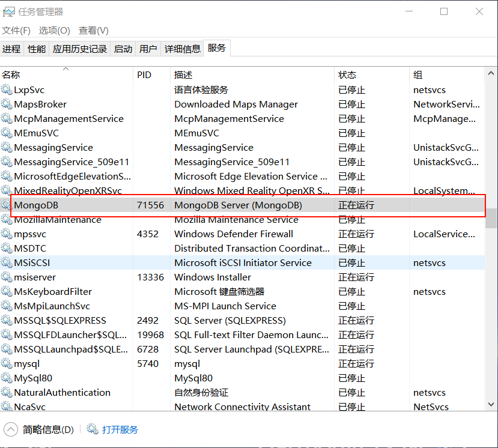The width and height of the screenshot is (498, 448).
Task: Sort by the 描述 column header
Action: click(x=252, y=74)
